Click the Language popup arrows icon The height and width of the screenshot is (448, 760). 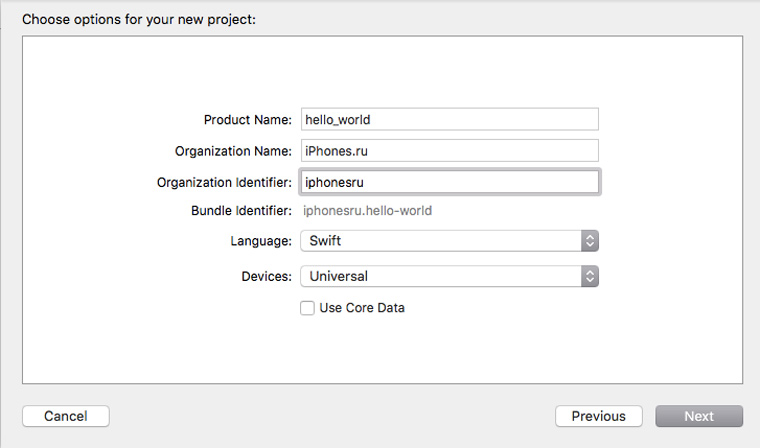(590, 241)
